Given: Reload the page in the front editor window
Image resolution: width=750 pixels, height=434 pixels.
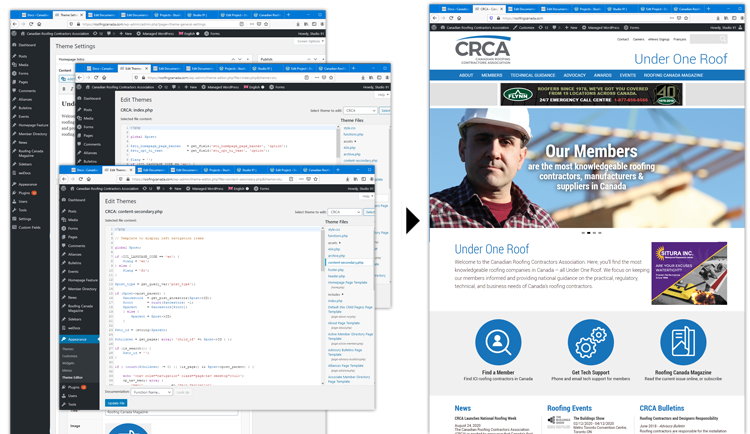Looking at the screenshot, I should (x=80, y=179).
